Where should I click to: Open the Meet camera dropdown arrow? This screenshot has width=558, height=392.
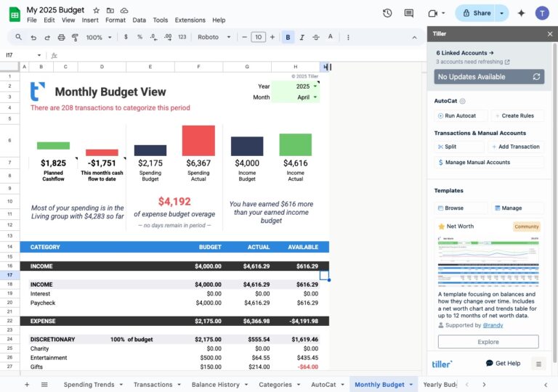click(443, 13)
